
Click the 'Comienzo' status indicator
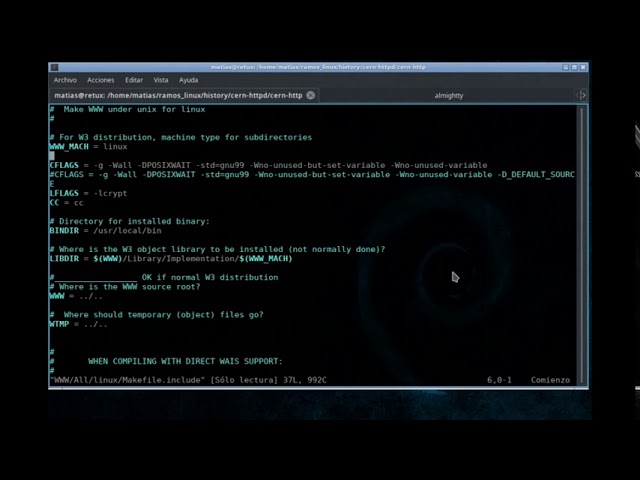pyautogui.click(x=550, y=380)
